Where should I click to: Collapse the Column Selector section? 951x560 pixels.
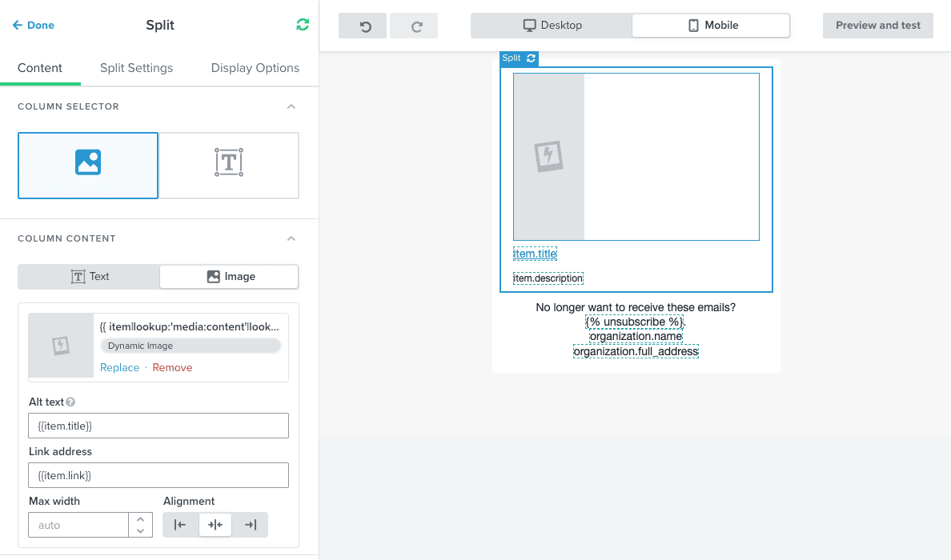[x=291, y=106]
